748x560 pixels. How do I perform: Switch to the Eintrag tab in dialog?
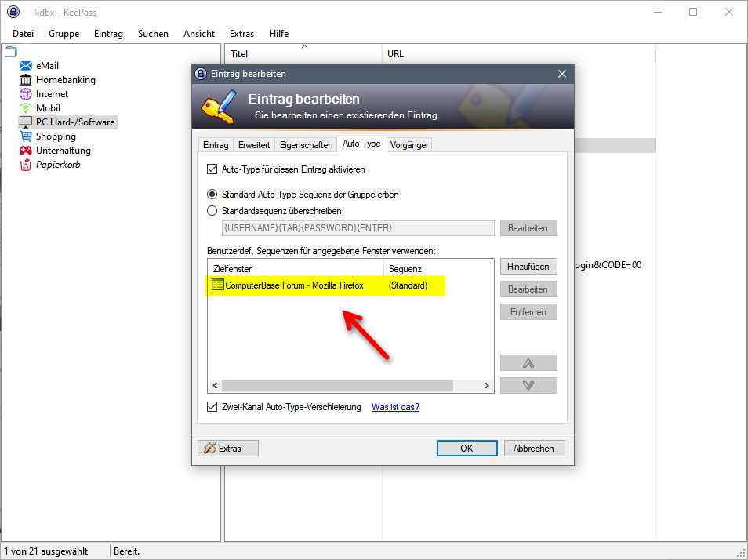click(216, 145)
